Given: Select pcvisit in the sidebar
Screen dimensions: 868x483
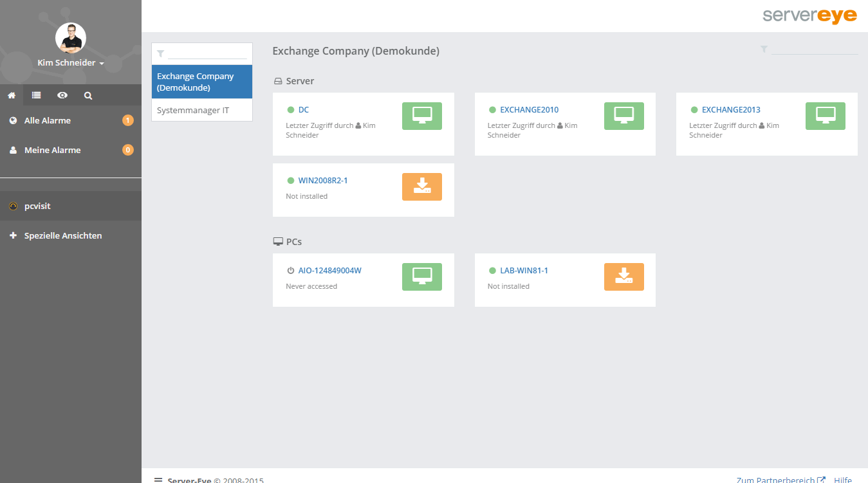Looking at the screenshot, I should point(37,206).
